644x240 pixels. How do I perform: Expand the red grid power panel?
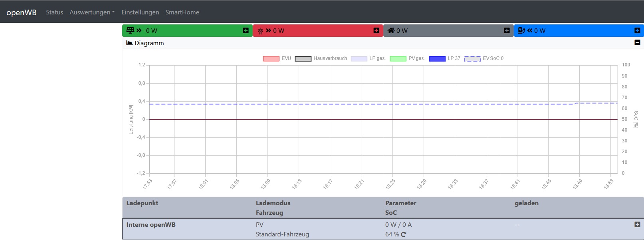point(376,30)
